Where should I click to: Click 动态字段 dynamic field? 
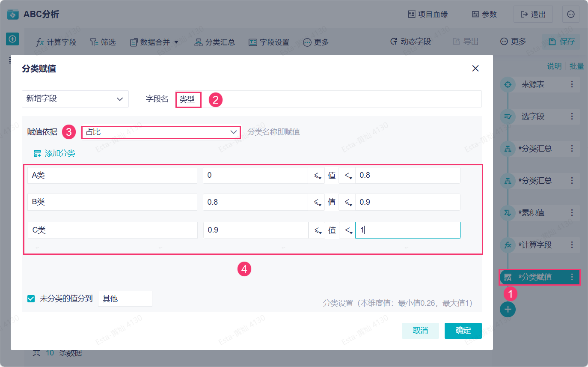point(410,42)
